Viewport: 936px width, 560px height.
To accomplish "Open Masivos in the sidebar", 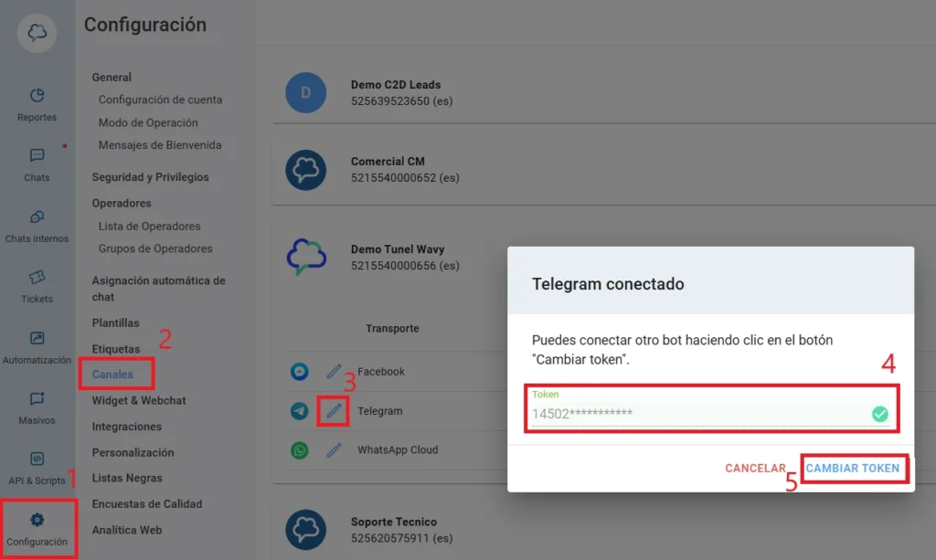I will (37, 408).
